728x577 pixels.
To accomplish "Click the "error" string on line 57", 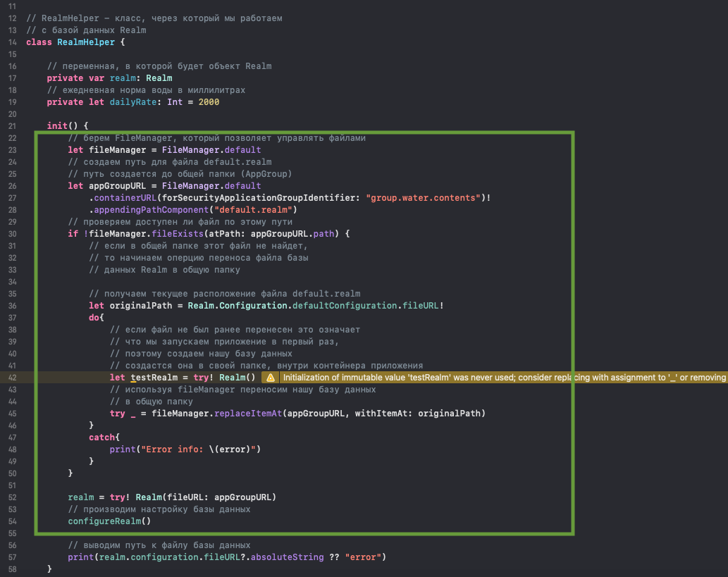I will (x=363, y=557).
